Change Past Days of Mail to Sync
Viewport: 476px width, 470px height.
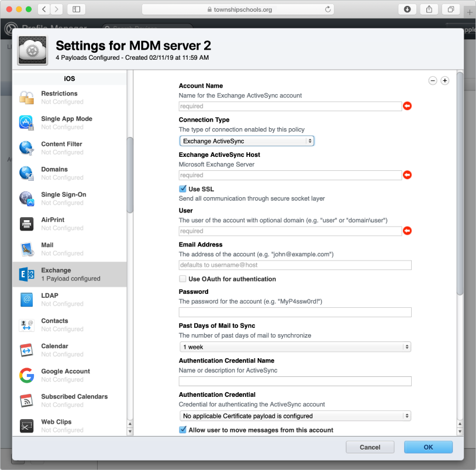pyautogui.click(x=295, y=347)
